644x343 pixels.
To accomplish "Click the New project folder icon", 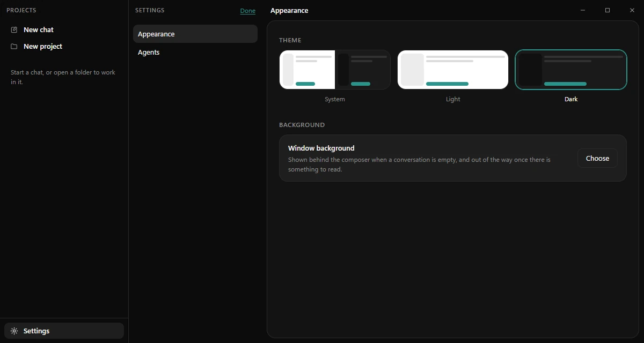I will [14, 46].
